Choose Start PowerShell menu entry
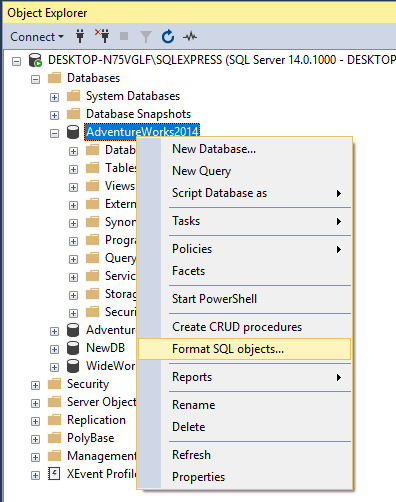 point(245,299)
